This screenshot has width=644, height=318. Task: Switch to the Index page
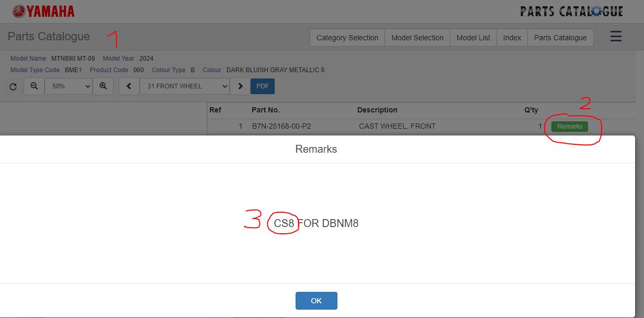[512, 38]
